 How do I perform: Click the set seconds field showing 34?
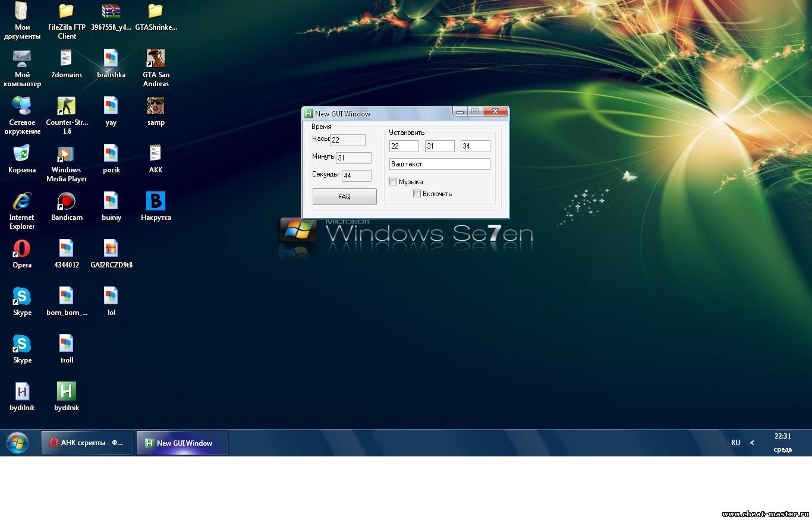tap(475, 146)
